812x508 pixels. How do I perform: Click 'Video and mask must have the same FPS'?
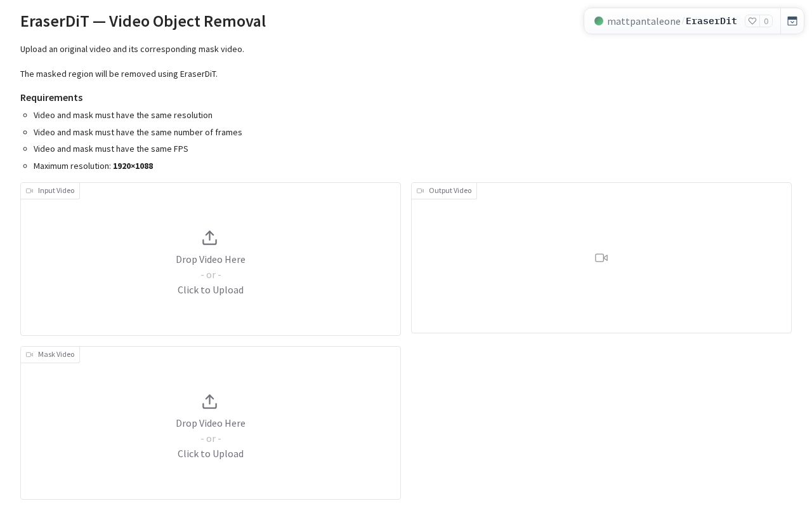[111, 149]
